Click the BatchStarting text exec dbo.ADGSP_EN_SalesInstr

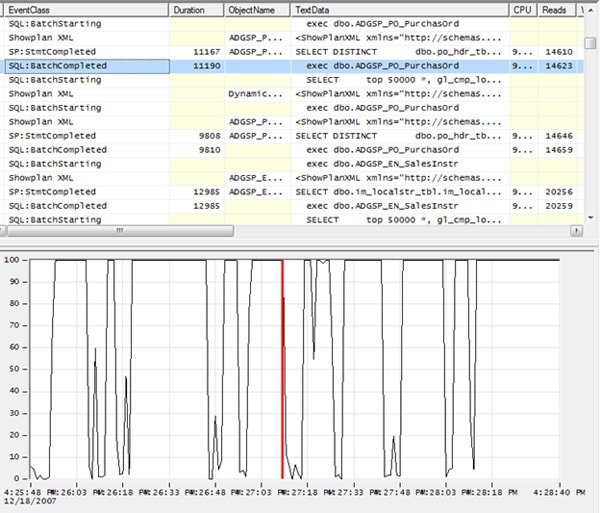point(382,164)
